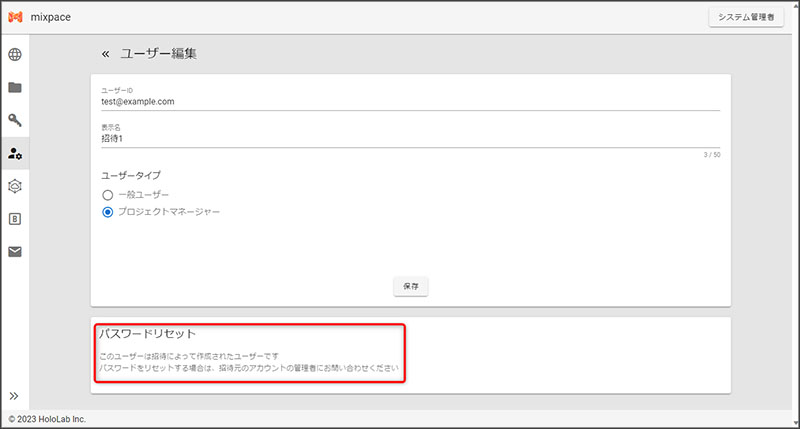Image resolution: width=800 pixels, height=429 pixels.
Task: Expand the sidebar with double chevron
Action: 15,396
